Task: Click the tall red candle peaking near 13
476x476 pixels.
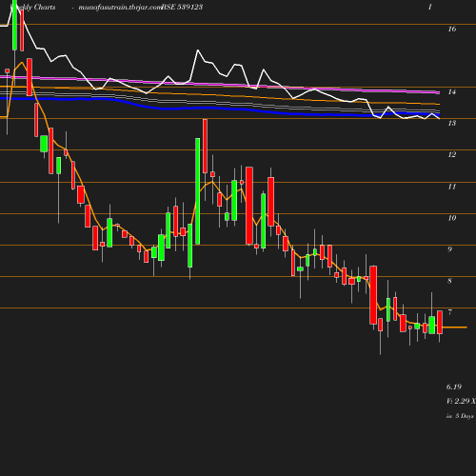Action: coord(205,146)
